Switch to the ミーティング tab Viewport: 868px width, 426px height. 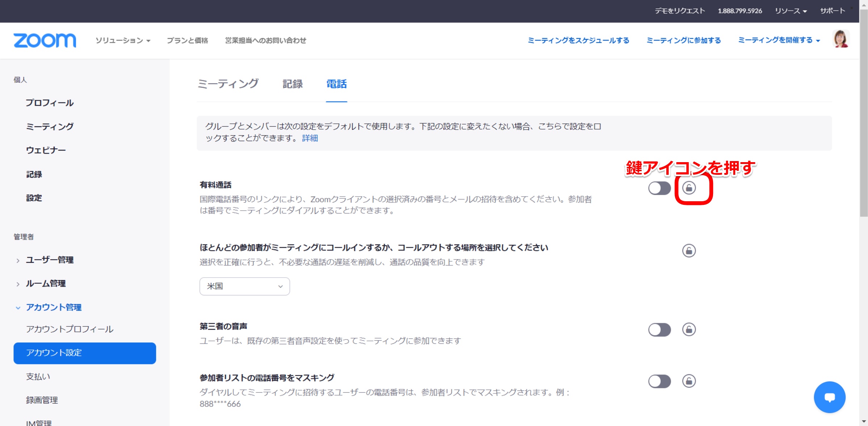point(228,84)
